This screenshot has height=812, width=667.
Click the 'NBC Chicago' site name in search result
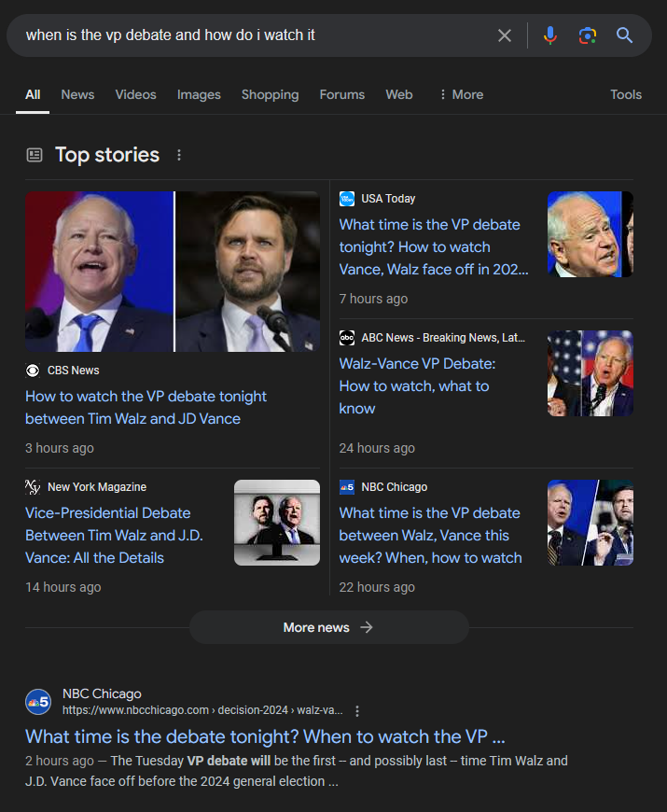pos(102,693)
